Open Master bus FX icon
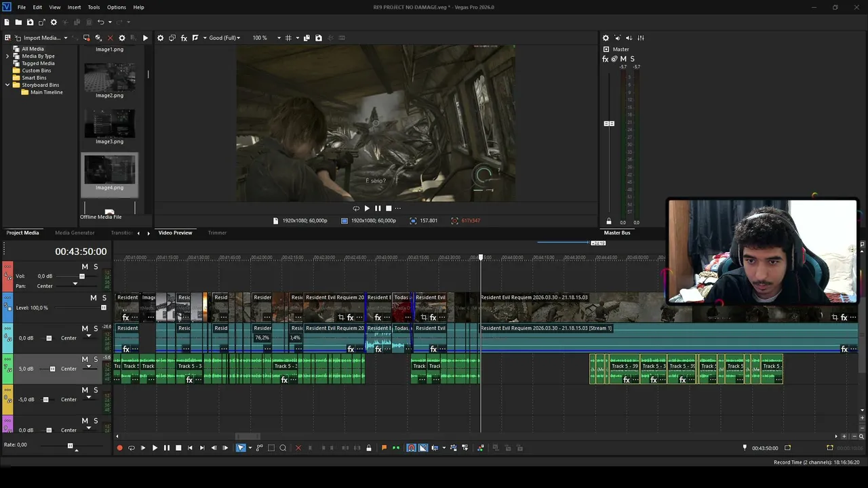Viewport: 868px width, 488px height. 606,59
